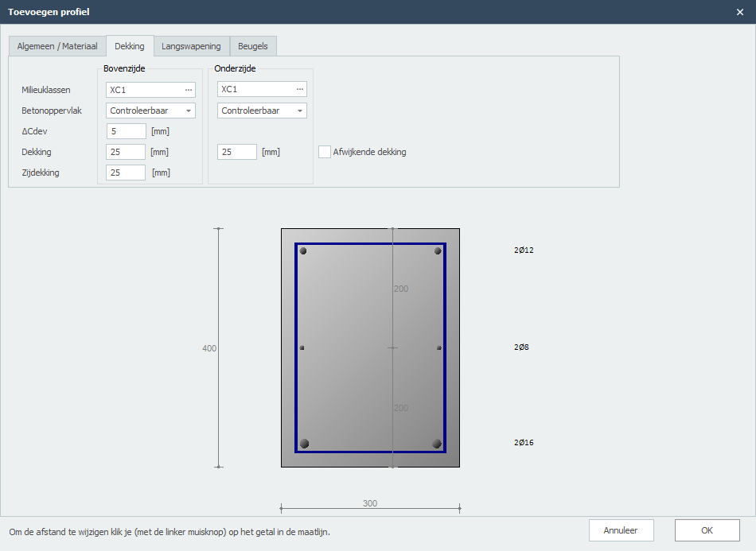Image resolution: width=756 pixels, height=551 pixels.
Task: Close the Toevoegen profiel dialog
Action: (x=739, y=12)
